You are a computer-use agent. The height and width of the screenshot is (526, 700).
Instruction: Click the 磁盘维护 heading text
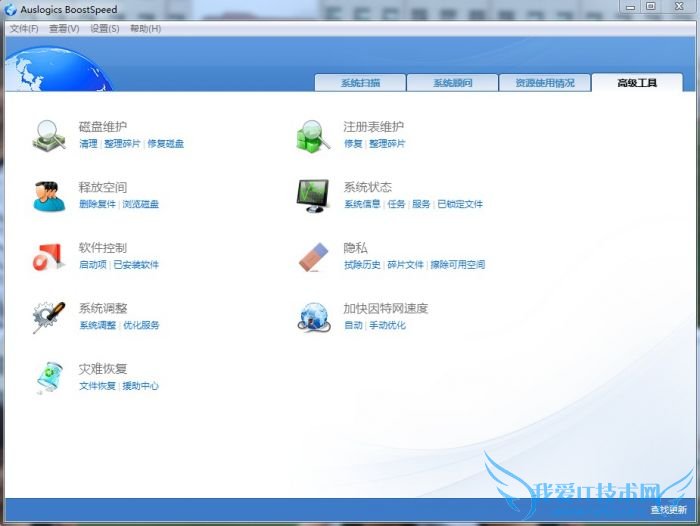coord(103,127)
